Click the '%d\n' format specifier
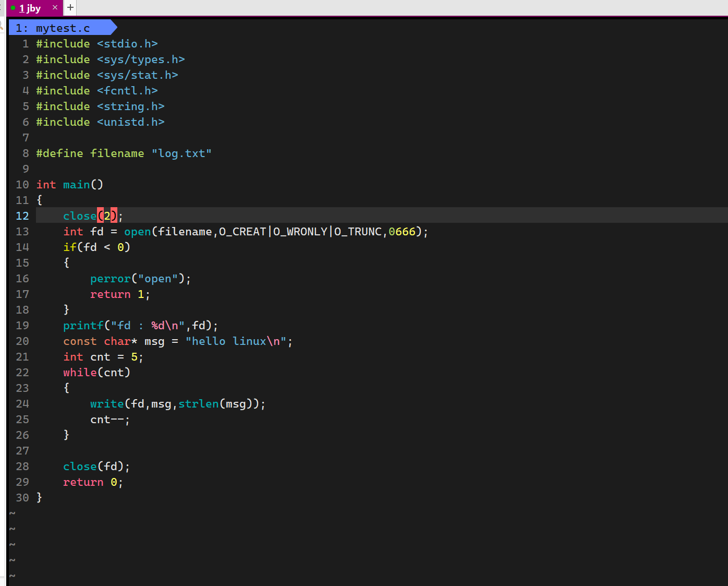 (165, 326)
